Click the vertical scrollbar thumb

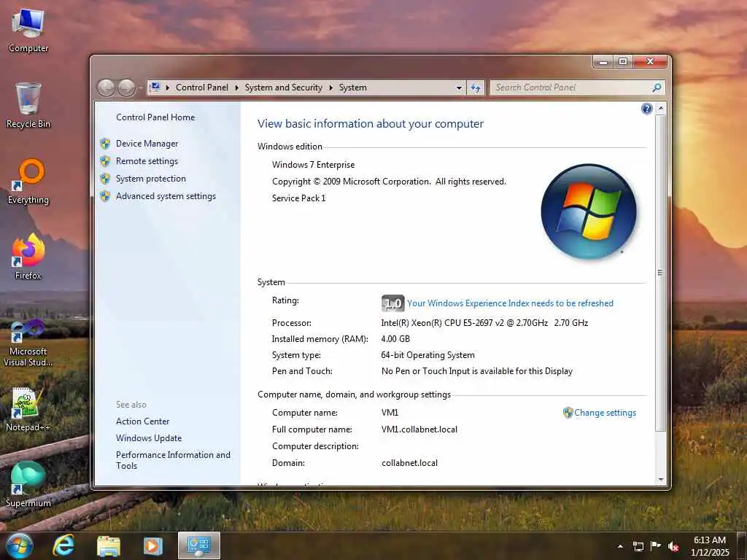click(661, 273)
